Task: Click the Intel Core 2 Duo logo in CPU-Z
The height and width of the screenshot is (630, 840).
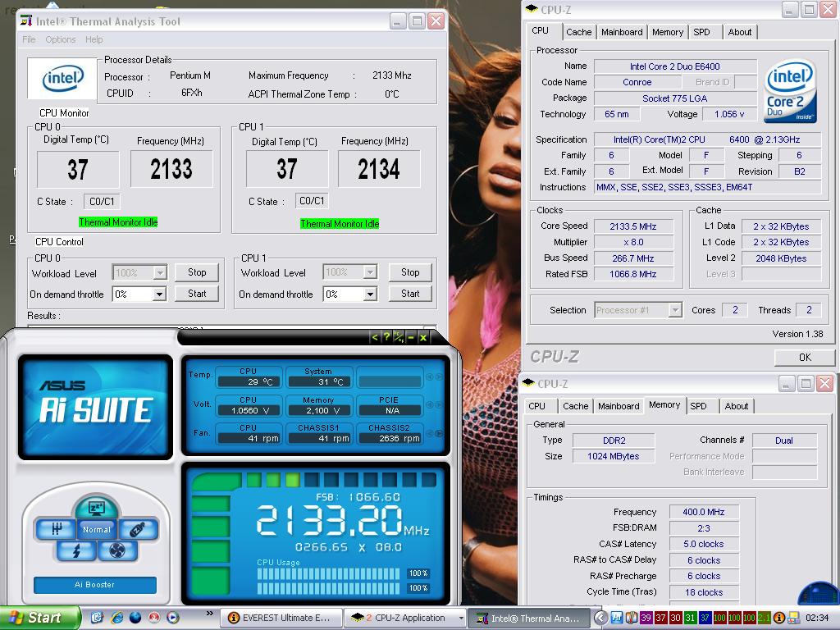Action: click(x=791, y=91)
